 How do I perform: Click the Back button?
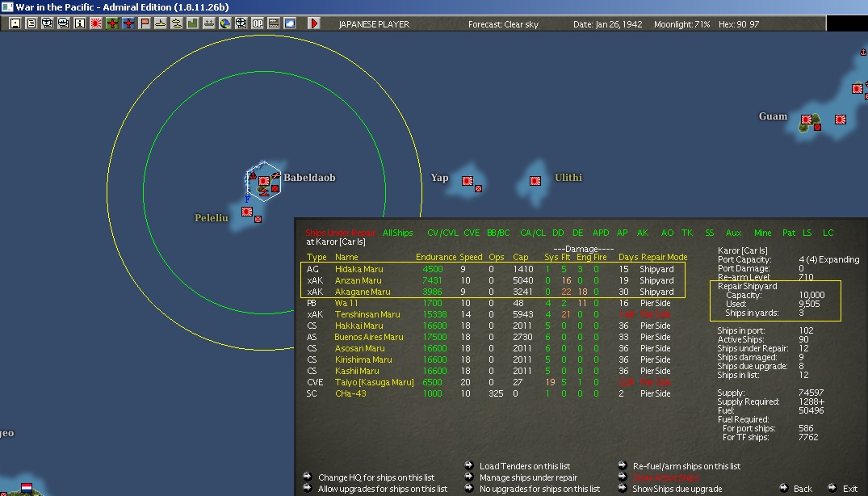point(803,489)
